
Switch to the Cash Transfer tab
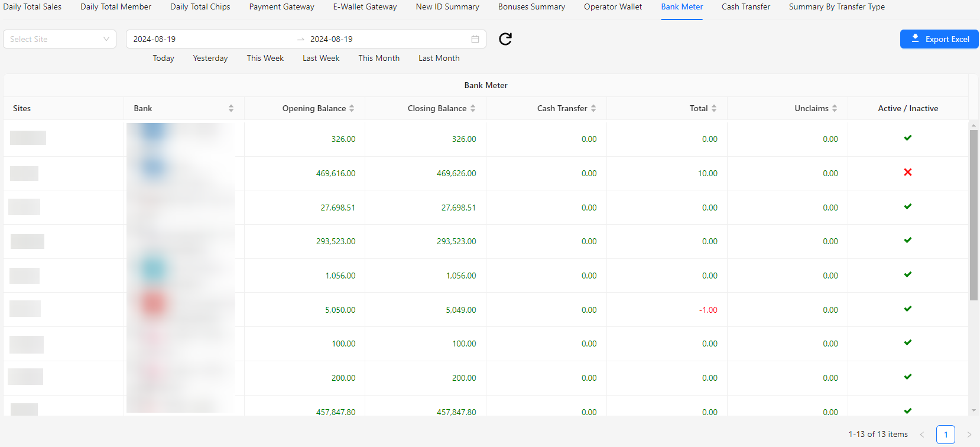(745, 7)
